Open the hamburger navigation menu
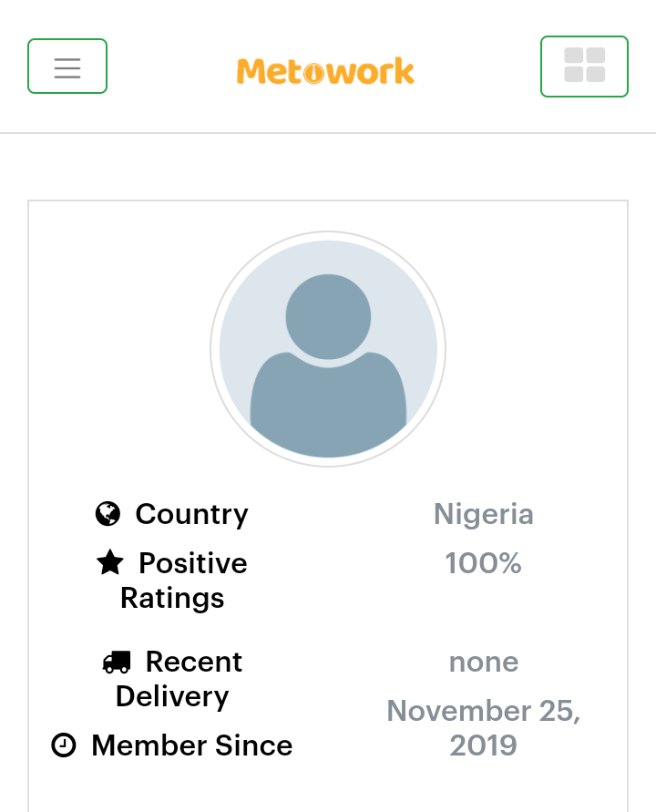The image size is (656, 812). point(67,67)
